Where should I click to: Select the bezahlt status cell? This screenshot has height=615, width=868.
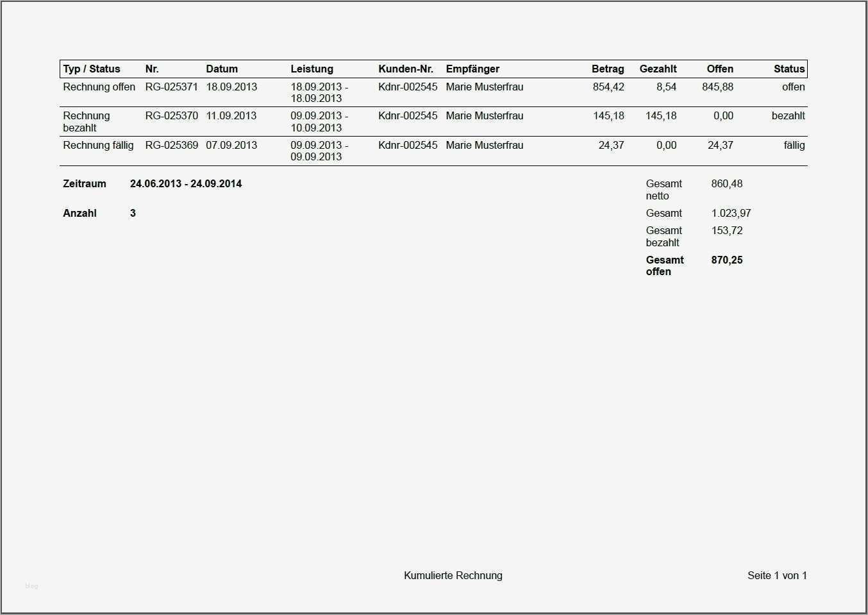[x=788, y=116]
